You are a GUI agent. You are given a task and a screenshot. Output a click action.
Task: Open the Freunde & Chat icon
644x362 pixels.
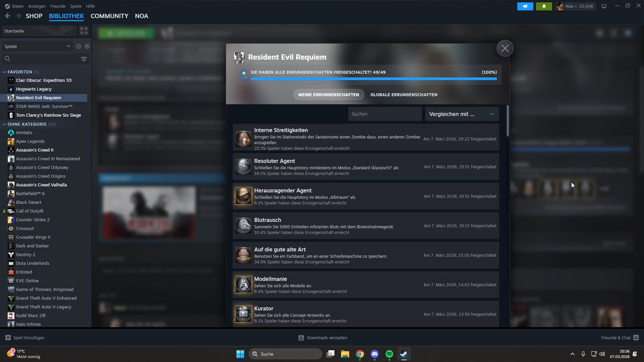(x=636, y=338)
